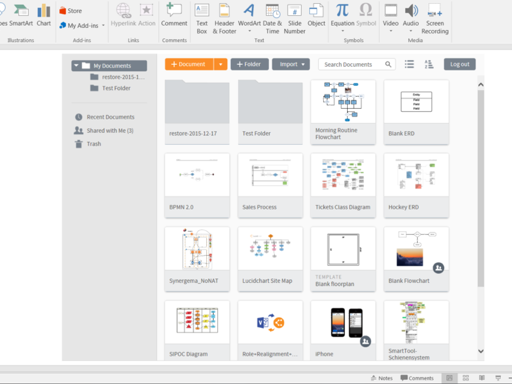The height and width of the screenshot is (384, 512).
Task: Insert a Chart from ribbon
Action: tap(44, 15)
